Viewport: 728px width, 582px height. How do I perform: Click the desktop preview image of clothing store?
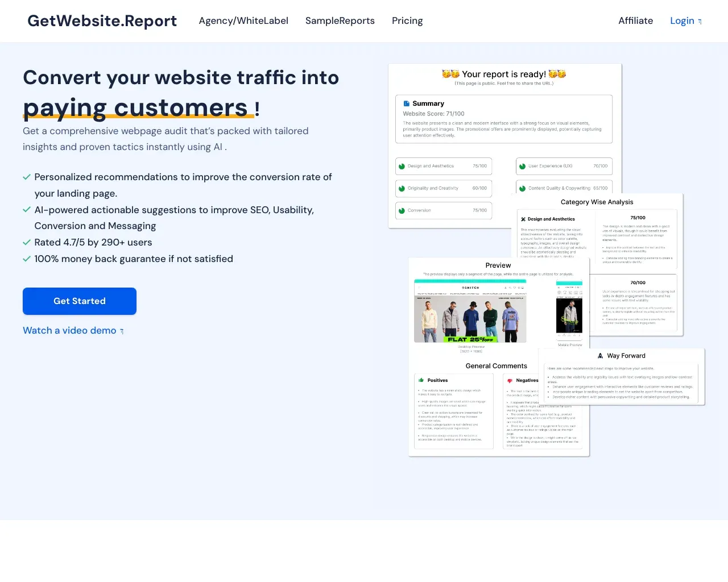[470, 311]
